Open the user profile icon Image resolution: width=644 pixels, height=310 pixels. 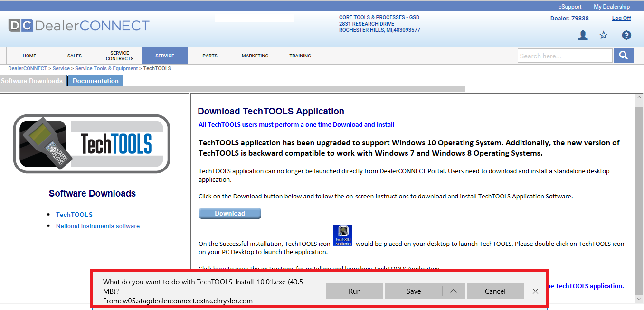coord(582,35)
